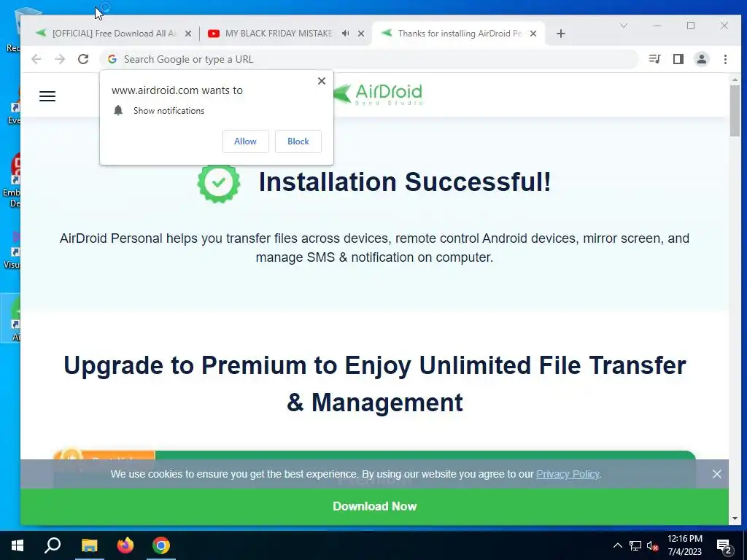Open Chrome's three-dot menu
The height and width of the screenshot is (560, 747).
(725, 59)
